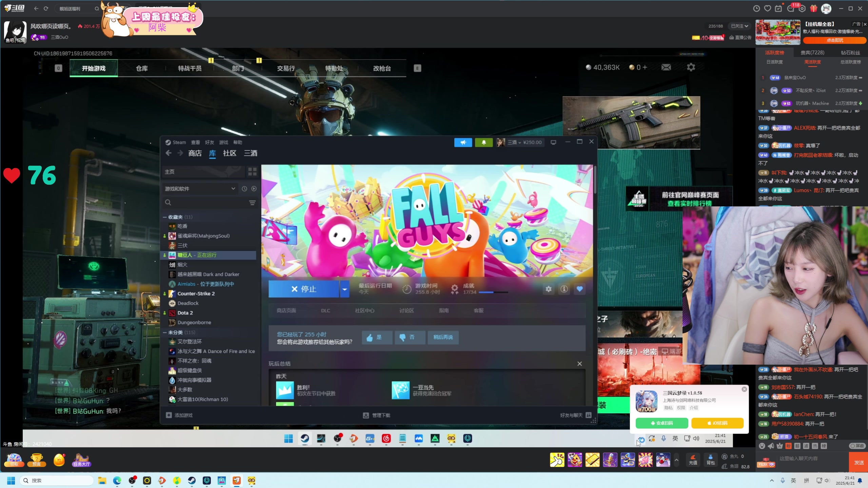This screenshot has width=868, height=488.
Task: Open the 背包 backpack icon
Action: click(710, 460)
